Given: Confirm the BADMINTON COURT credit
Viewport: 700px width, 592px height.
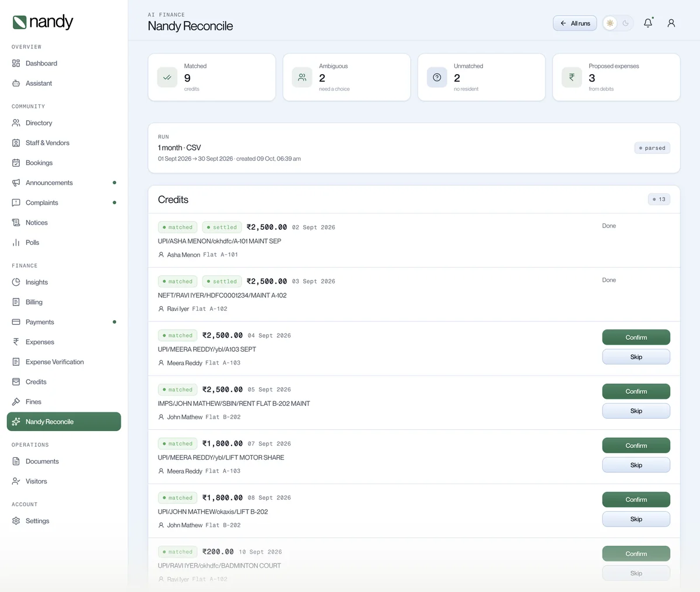Looking at the screenshot, I should pyautogui.click(x=636, y=554).
